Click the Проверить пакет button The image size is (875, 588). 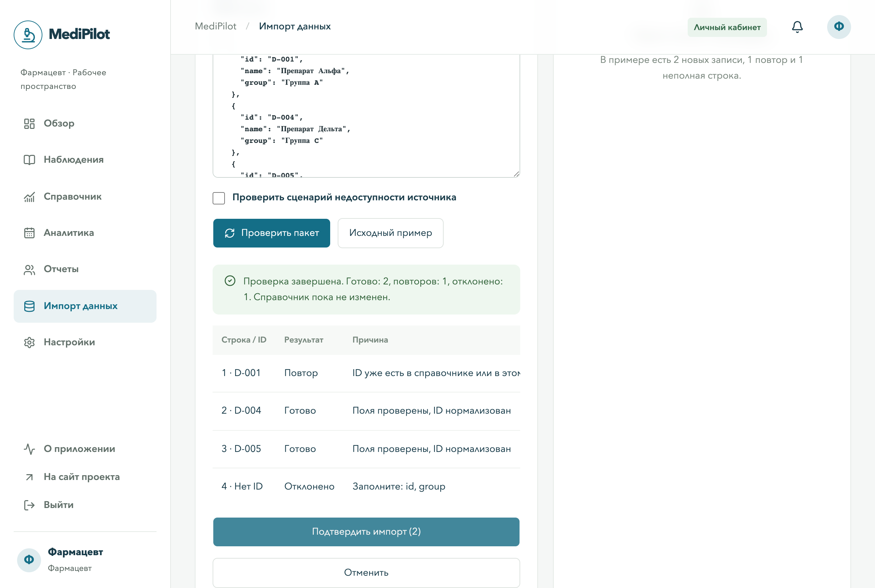click(271, 233)
